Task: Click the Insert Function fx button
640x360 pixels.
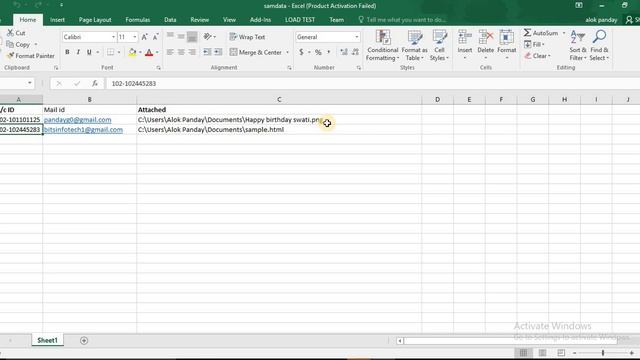Action: click(95, 83)
